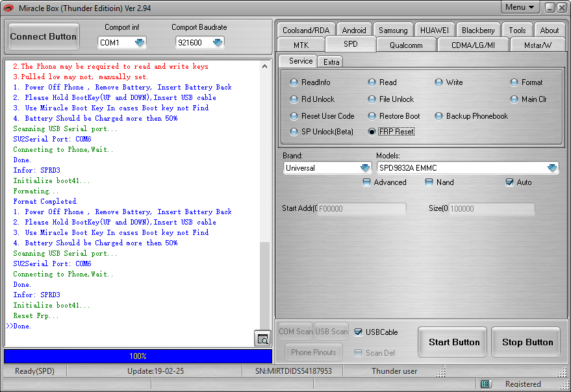
Task: Click the Miracle Box logo icon in the title bar
Action: coord(8,8)
